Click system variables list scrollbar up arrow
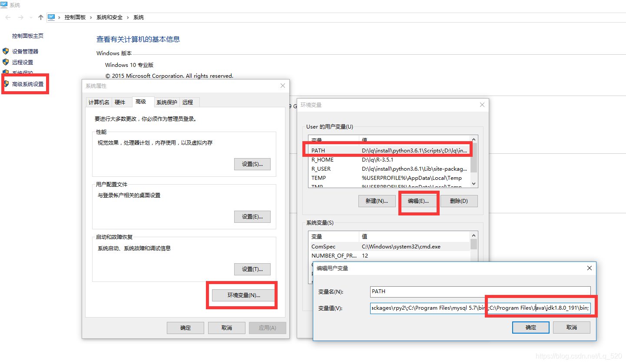 tap(474, 235)
